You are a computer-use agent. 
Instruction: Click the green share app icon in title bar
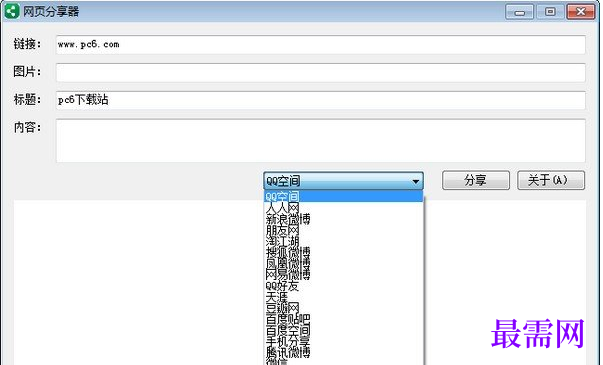click(x=12, y=11)
